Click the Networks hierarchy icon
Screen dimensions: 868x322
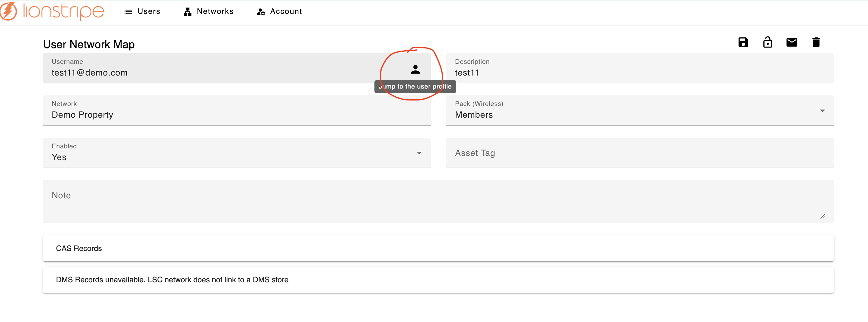(188, 12)
